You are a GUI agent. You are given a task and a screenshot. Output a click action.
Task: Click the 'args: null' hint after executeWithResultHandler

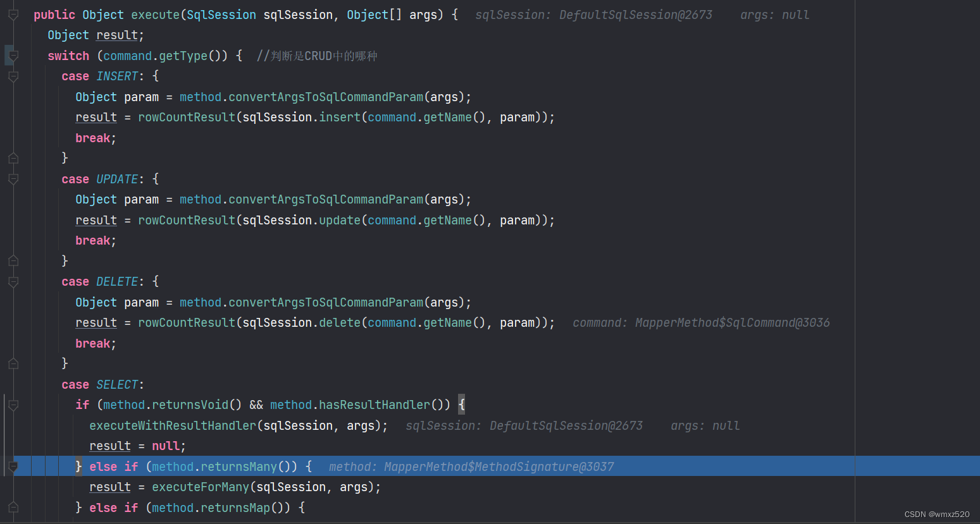(x=705, y=425)
